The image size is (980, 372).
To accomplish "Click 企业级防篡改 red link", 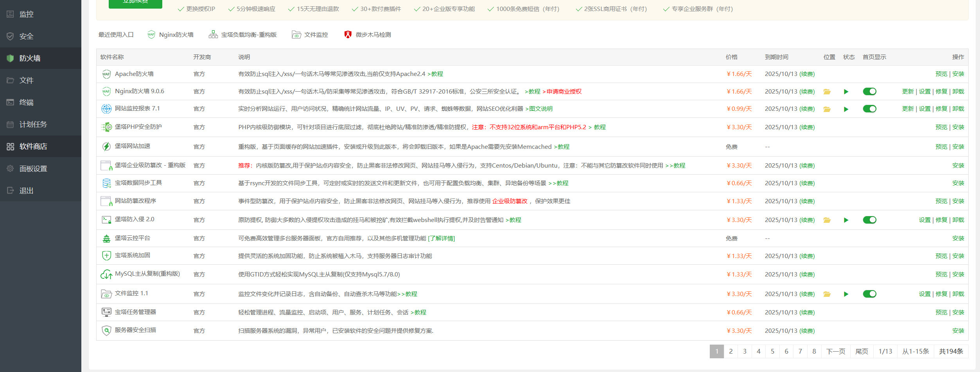I will (x=510, y=201).
